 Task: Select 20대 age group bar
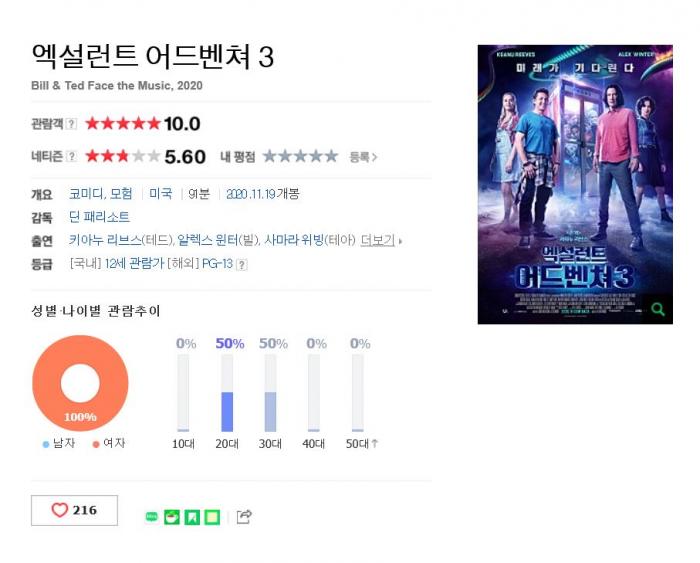[x=227, y=393]
